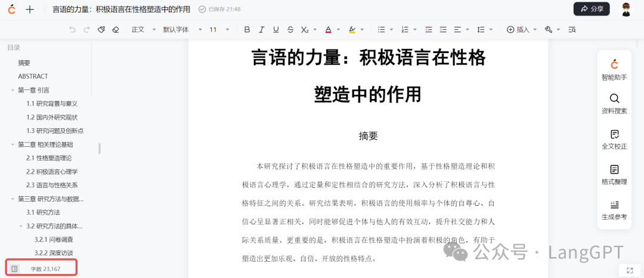
Task: Select the format painter icon
Action: click(x=101, y=30)
